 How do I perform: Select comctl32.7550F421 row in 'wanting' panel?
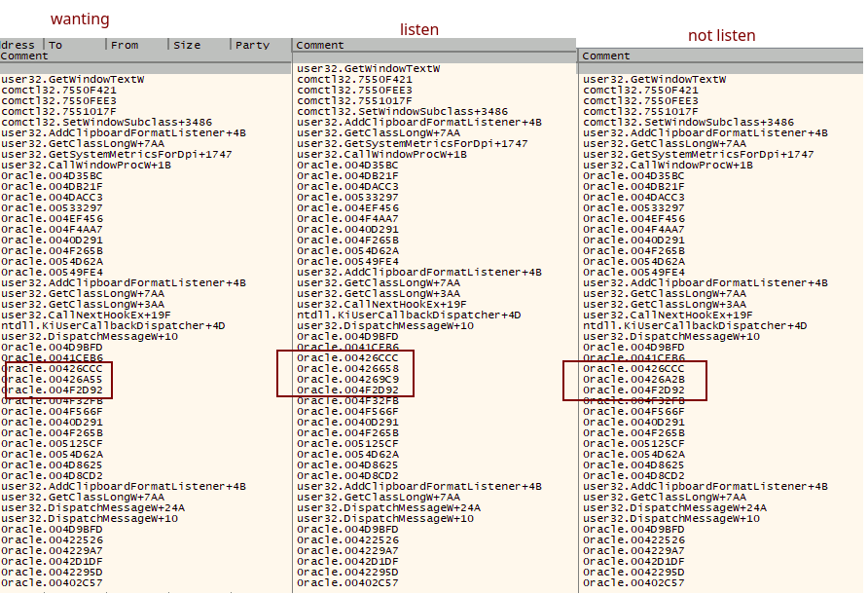click(58, 90)
